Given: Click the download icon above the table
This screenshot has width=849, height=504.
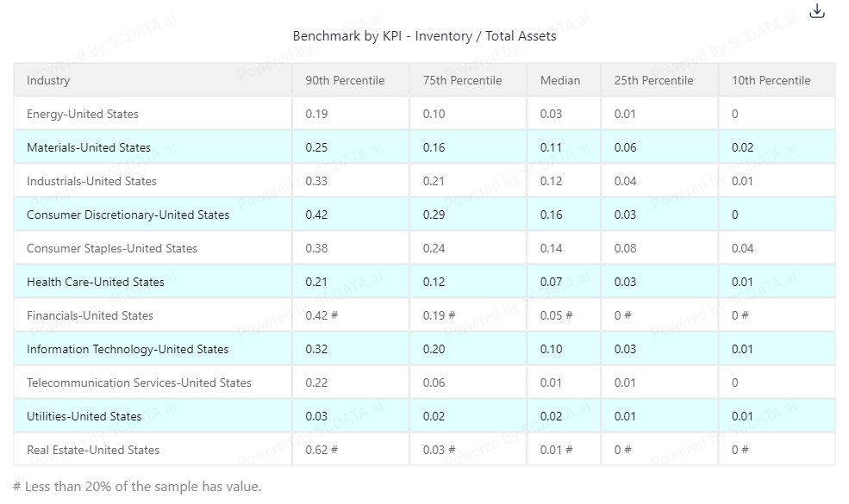Looking at the screenshot, I should click(x=818, y=11).
